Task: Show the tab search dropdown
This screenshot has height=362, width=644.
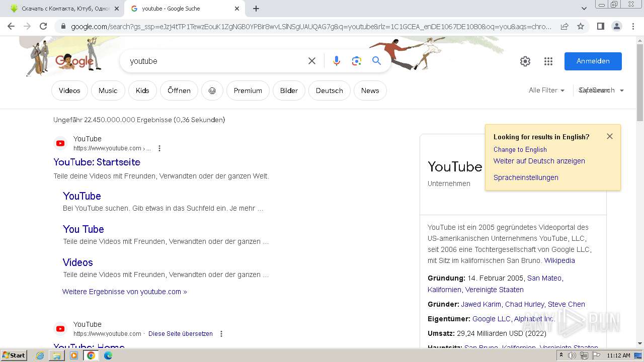Action: click(x=584, y=9)
